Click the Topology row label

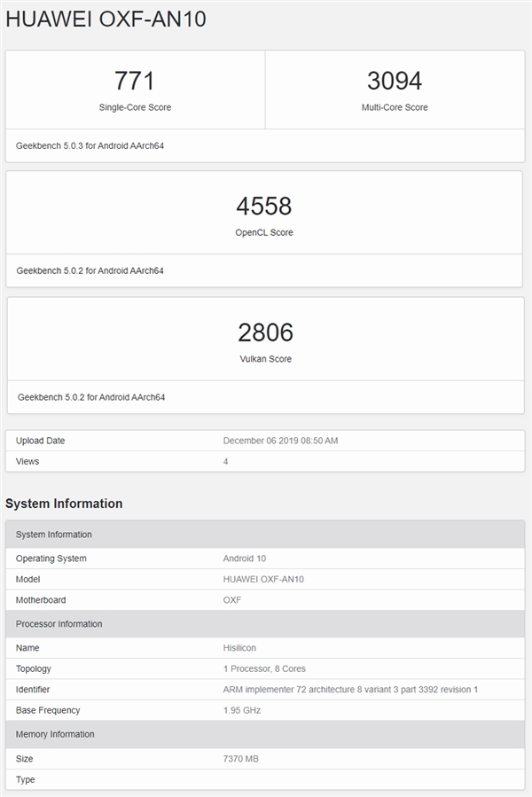pos(33,668)
